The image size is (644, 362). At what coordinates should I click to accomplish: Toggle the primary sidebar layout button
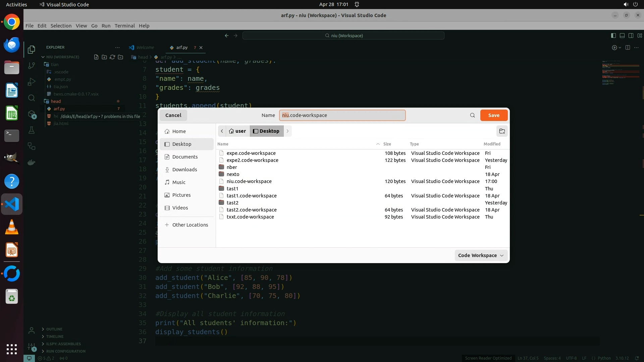(613, 36)
